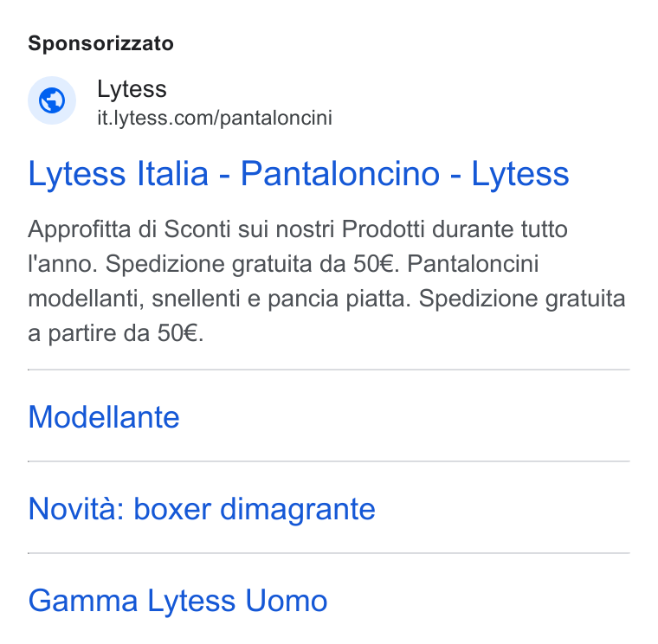Click the final 'Lytess' in headline

pyautogui.click(x=520, y=173)
